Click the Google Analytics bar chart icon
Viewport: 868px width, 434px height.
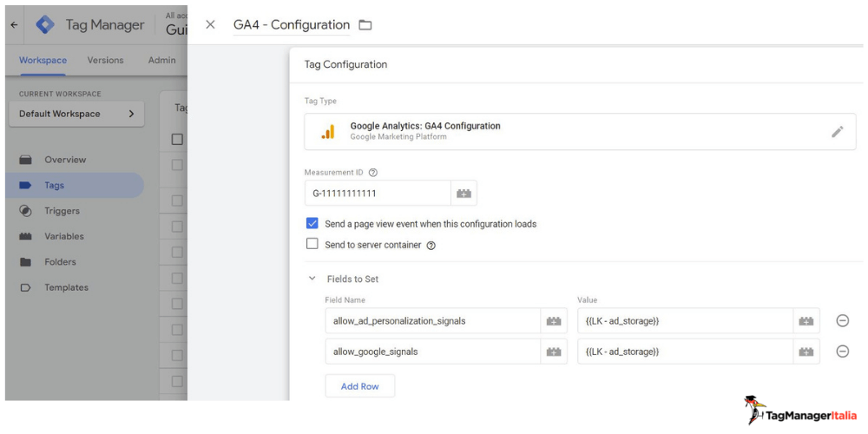pos(328,132)
